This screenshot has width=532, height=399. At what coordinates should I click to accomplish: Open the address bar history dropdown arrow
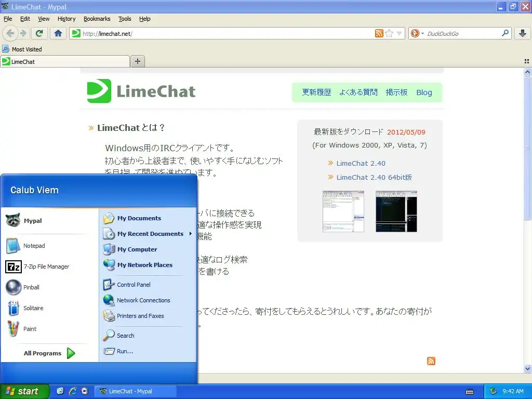tap(400, 33)
